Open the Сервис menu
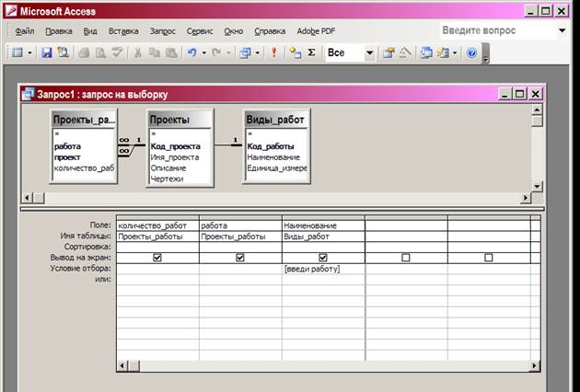Screen dimensions: 580x392 point(200,31)
